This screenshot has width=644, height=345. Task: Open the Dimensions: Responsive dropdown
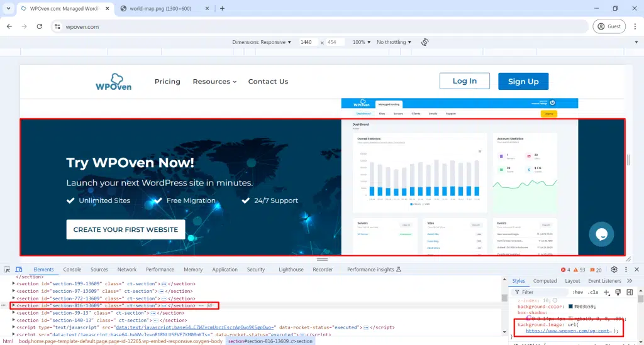(x=262, y=42)
